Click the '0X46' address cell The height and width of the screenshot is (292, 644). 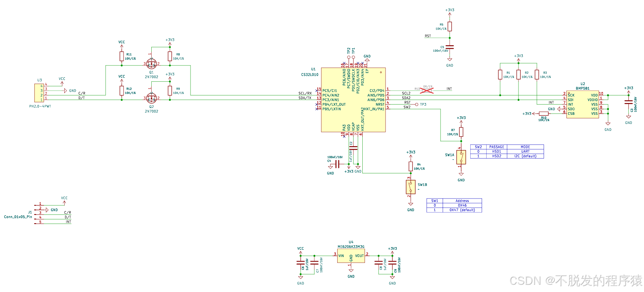pyautogui.click(x=462, y=205)
